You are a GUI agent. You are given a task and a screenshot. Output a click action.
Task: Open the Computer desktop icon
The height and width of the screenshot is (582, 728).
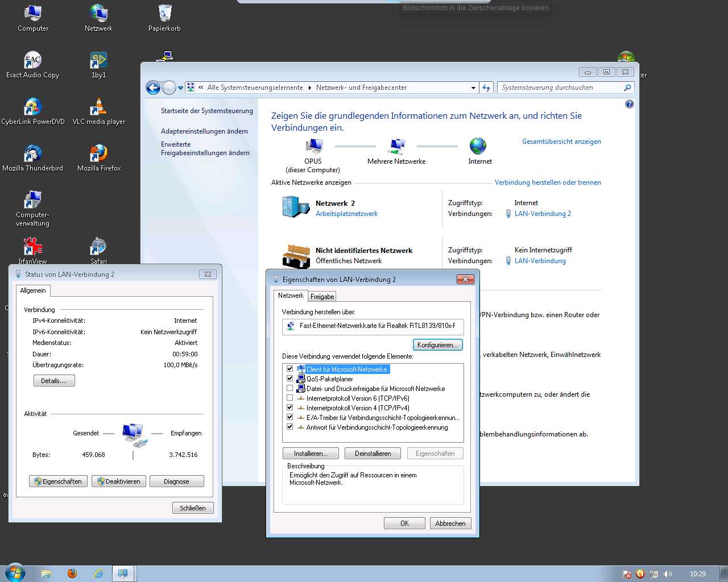point(33,18)
